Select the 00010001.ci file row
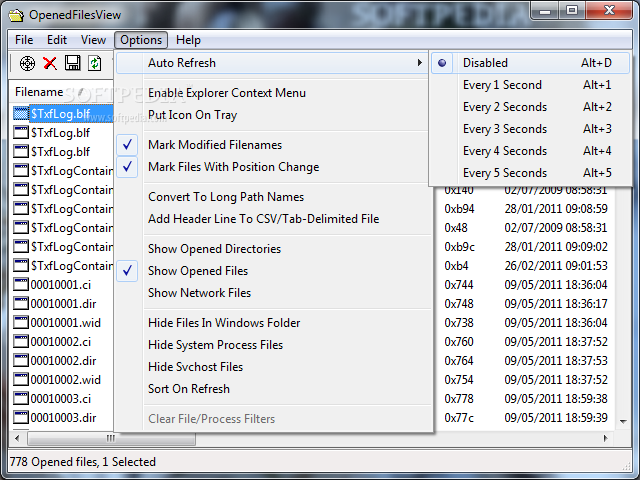 (60, 284)
